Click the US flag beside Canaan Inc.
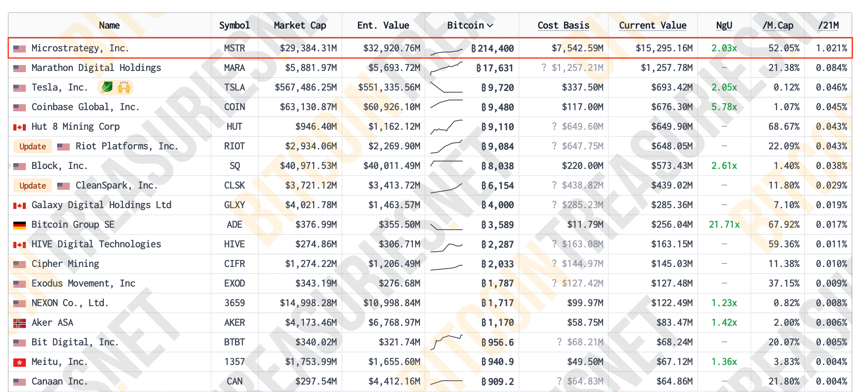The image size is (868, 392). pos(20,382)
